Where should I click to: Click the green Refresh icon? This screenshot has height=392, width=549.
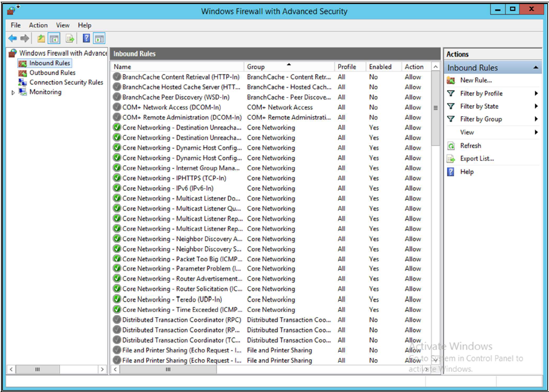[x=451, y=146]
